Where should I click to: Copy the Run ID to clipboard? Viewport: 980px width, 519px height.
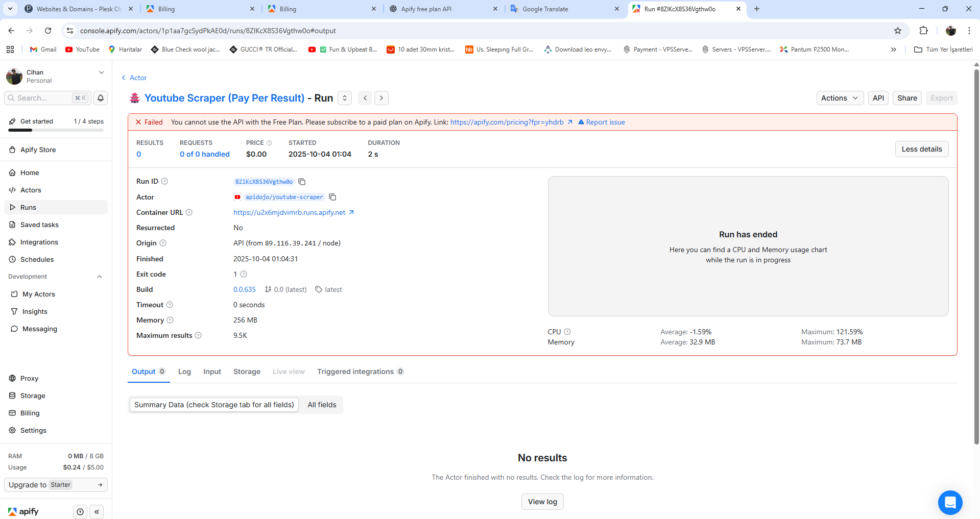pyautogui.click(x=302, y=182)
